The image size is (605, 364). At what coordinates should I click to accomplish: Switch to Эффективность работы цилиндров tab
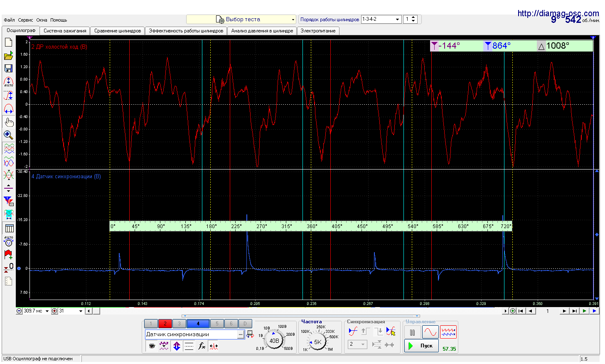(186, 31)
